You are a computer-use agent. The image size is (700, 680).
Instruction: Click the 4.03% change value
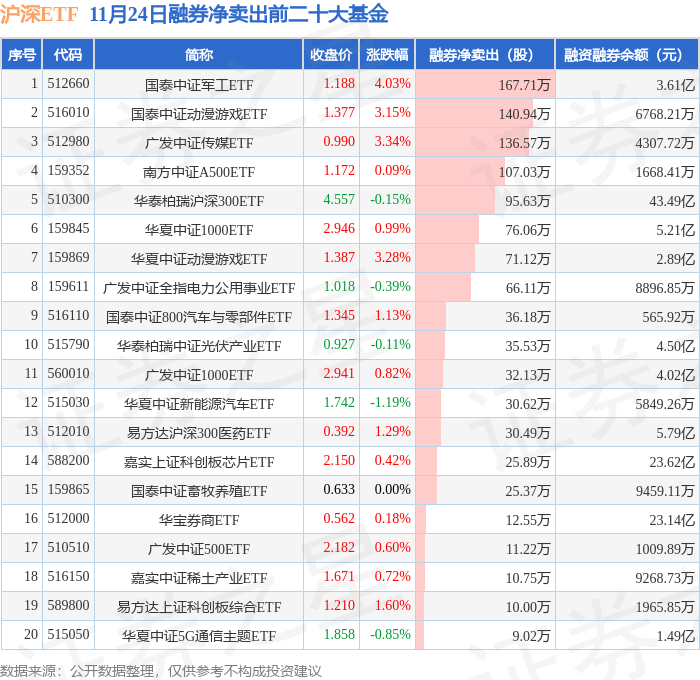392,83
